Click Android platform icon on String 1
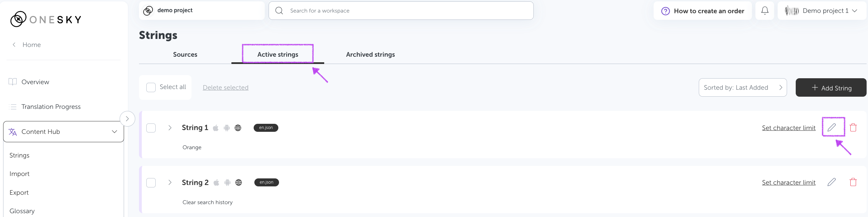868x217 pixels. [x=227, y=128]
